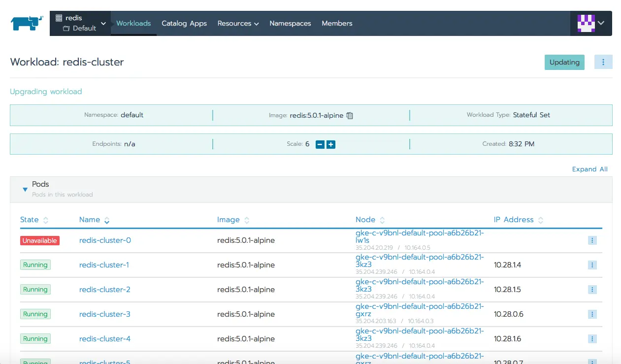The width and height of the screenshot is (621, 364).
Task: Open the redis-cluster-2 pod
Action: pyautogui.click(x=104, y=290)
